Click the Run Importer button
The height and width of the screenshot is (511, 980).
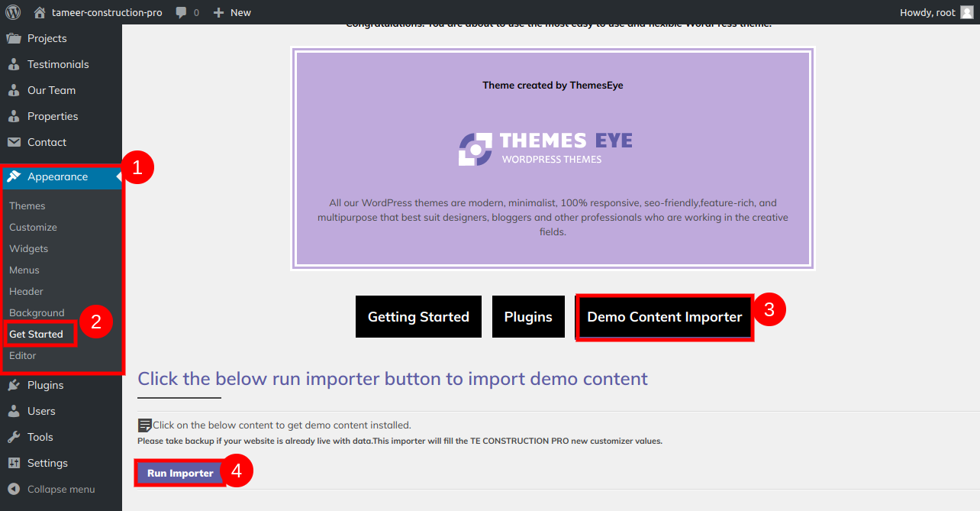(x=180, y=474)
